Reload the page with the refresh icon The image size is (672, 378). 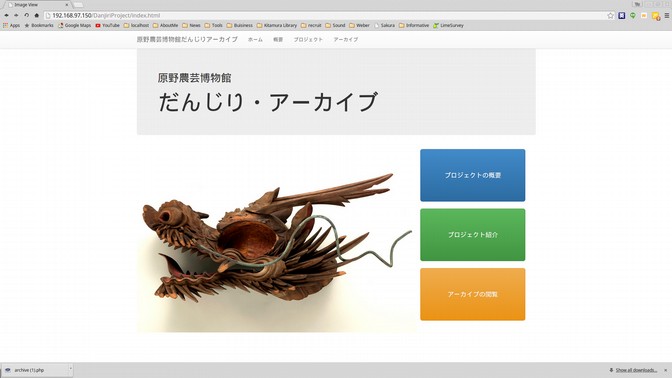click(26, 15)
